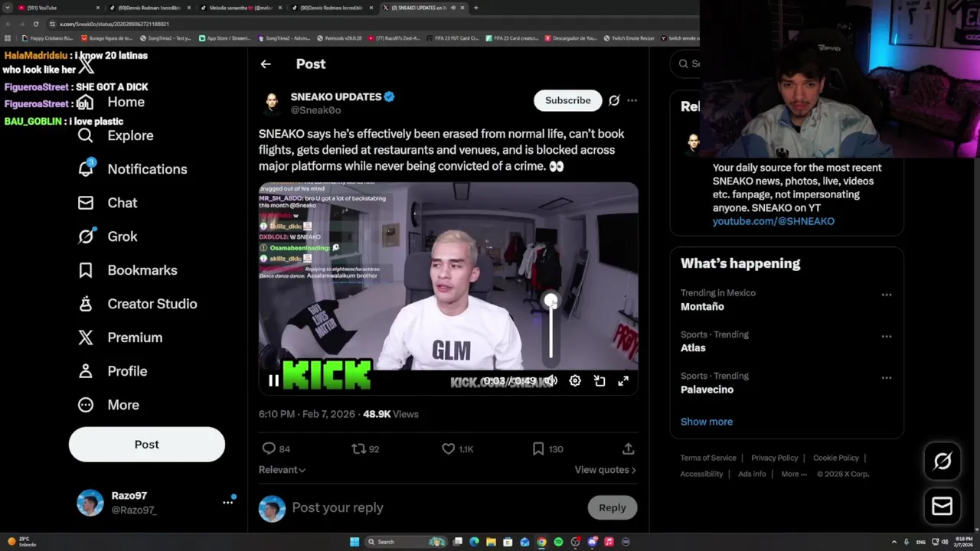This screenshot has width=980, height=551.
Task: Click the repost icon (92)
Action: click(x=358, y=449)
